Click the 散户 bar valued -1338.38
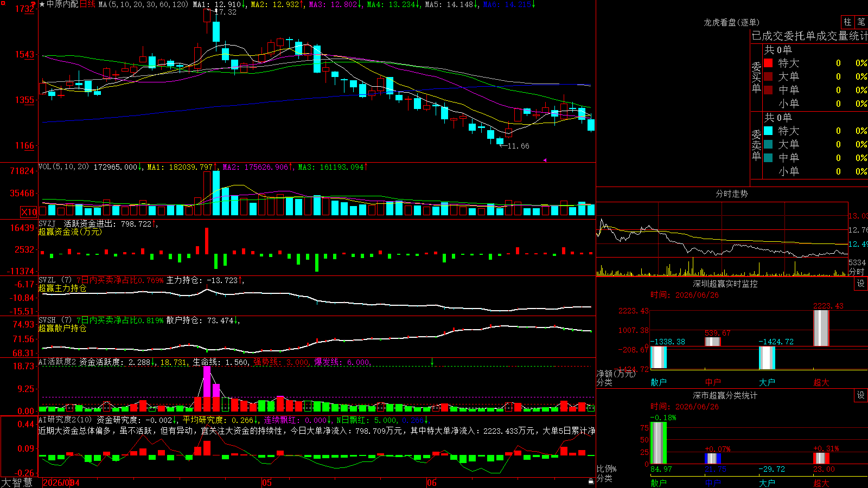The image size is (868, 488). pyautogui.click(x=659, y=357)
